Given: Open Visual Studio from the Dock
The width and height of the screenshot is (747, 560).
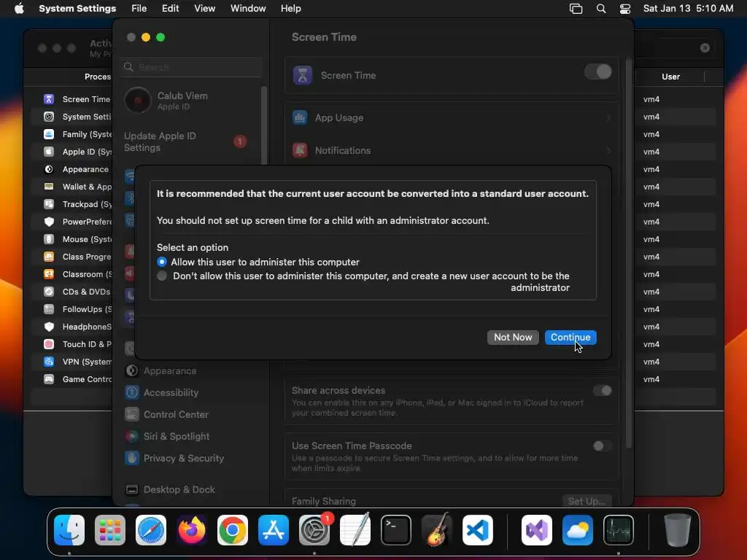Looking at the screenshot, I should pyautogui.click(x=537, y=530).
